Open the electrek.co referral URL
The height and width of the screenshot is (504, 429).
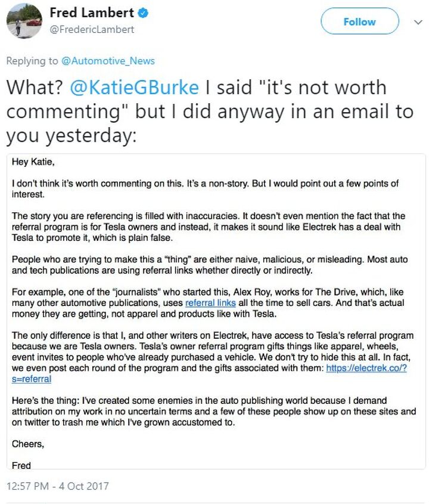click(x=365, y=368)
